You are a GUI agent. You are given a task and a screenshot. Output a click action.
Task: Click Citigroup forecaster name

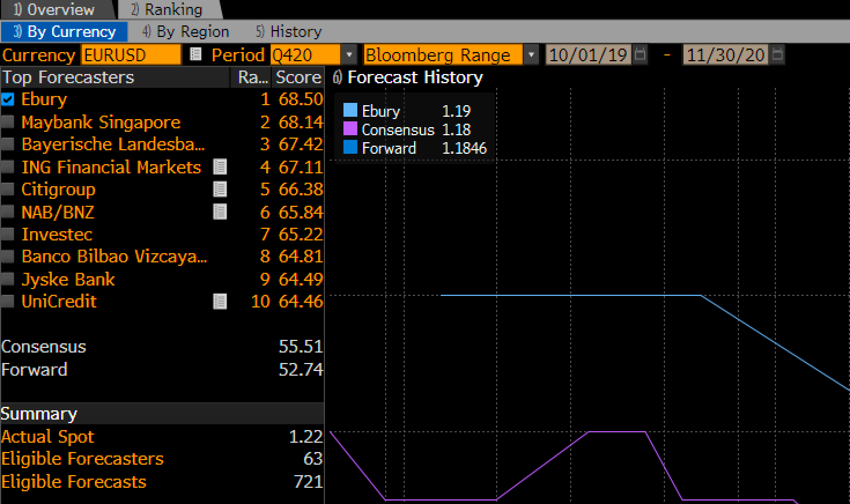[x=58, y=189]
